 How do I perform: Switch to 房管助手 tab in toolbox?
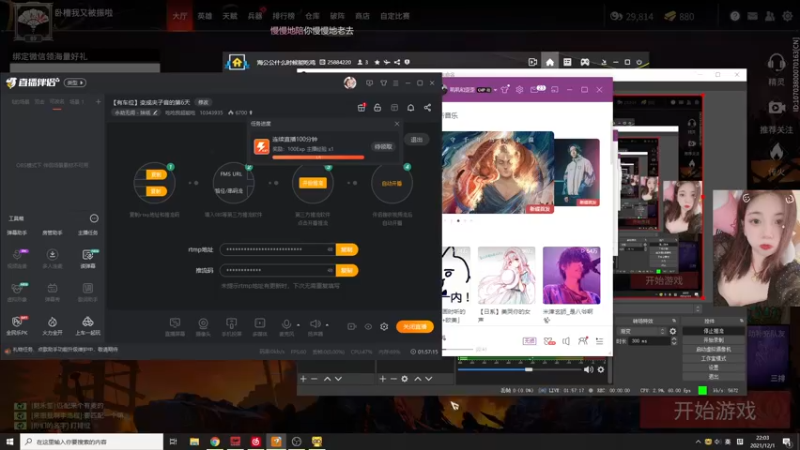pos(52,233)
